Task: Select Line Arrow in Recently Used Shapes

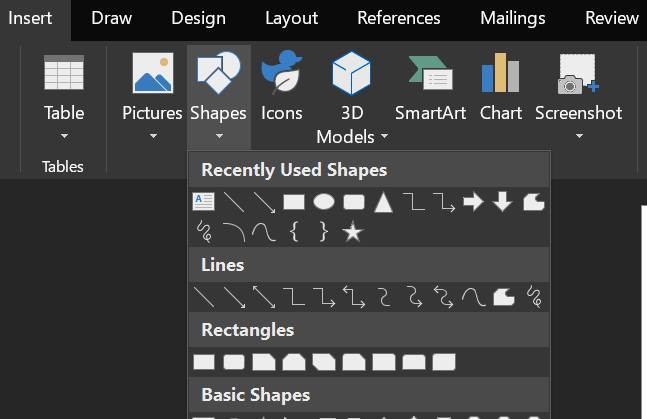Action: point(264,202)
